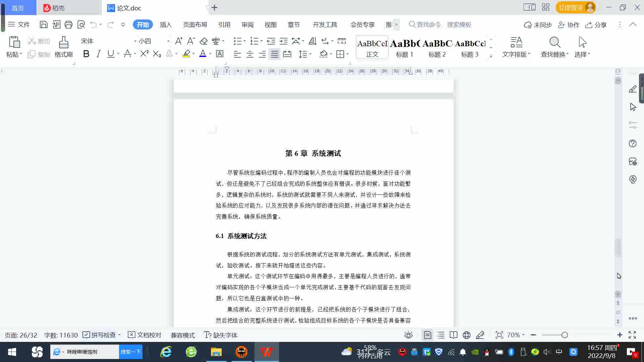This screenshot has width=644, height=362.
Task: Apply the 标题 1 style
Action: pos(405,48)
